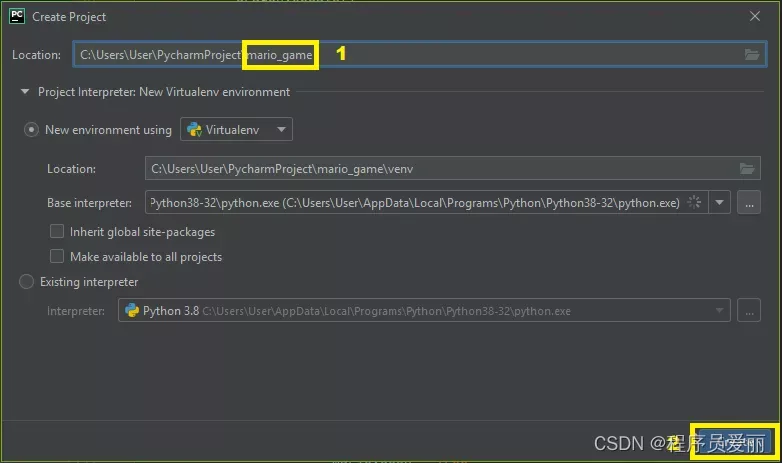Close the Create Project dialog
Screen dimensions: 782x463
(755, 16)
